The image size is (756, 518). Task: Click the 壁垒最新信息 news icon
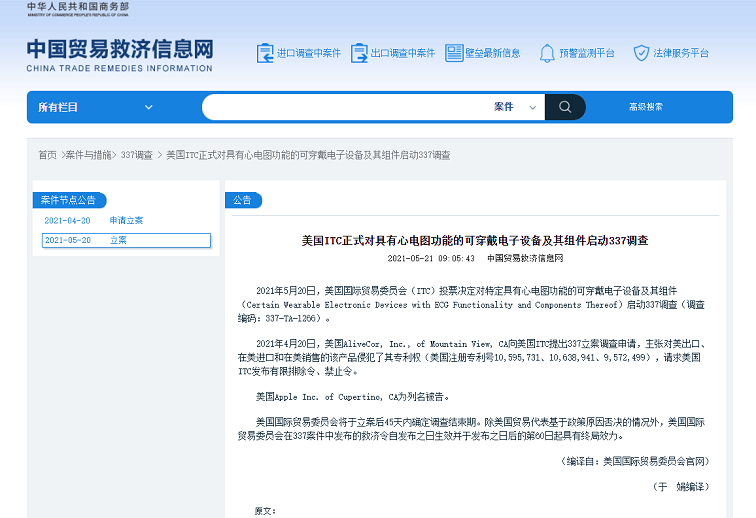tap(454, 53)
